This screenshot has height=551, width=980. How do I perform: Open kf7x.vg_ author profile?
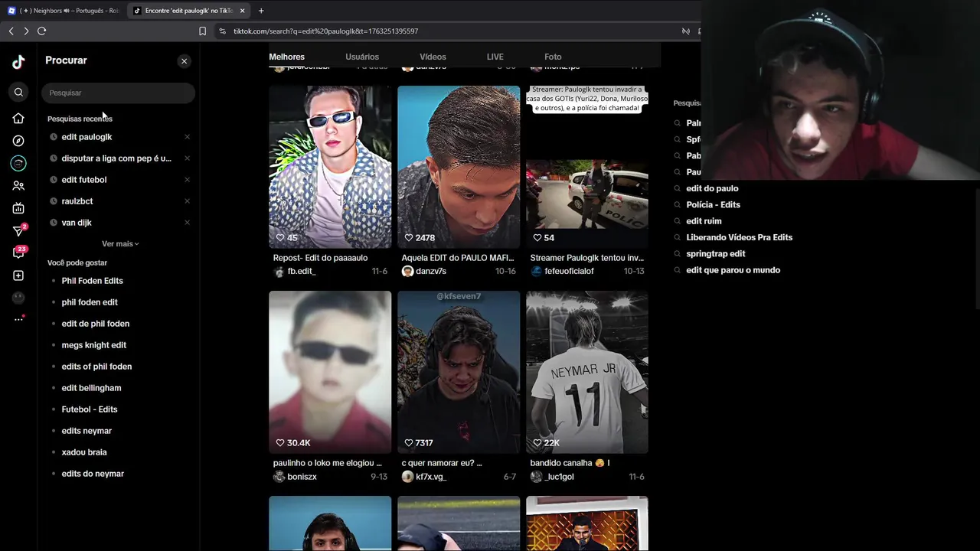click(x=424, y=477)
